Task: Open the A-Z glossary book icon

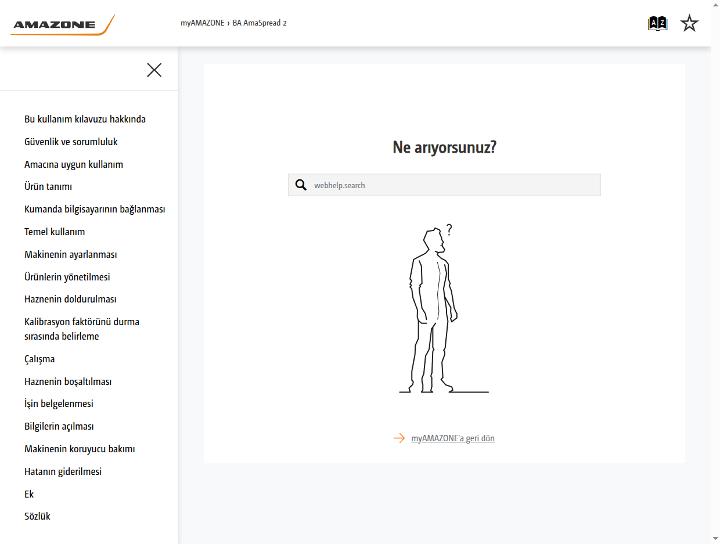Action: 657,23
